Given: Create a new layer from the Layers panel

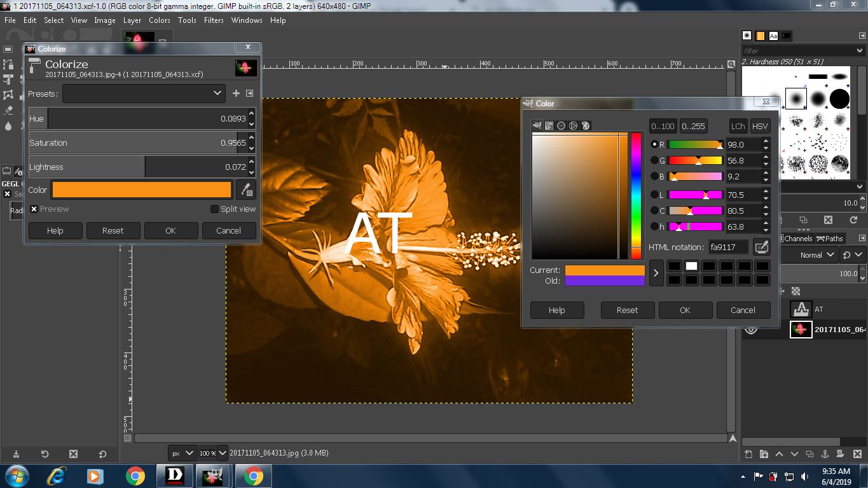Looking at the screenshot, I should pyautogui.click(x=748, y=454).
